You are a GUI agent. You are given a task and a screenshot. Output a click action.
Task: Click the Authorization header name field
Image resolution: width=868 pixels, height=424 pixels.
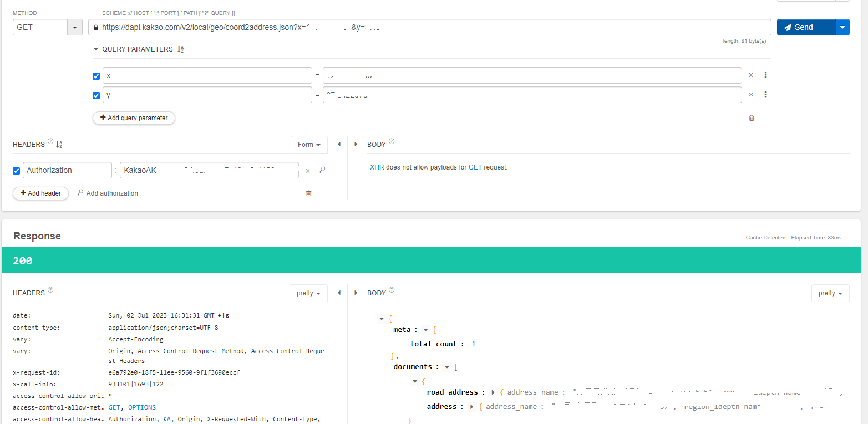(67, 170)
